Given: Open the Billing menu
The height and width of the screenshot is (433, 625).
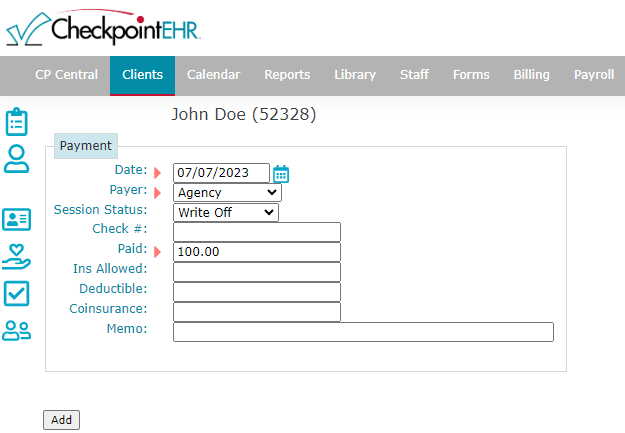Looking at the screenshot, I should click(531, 75).
